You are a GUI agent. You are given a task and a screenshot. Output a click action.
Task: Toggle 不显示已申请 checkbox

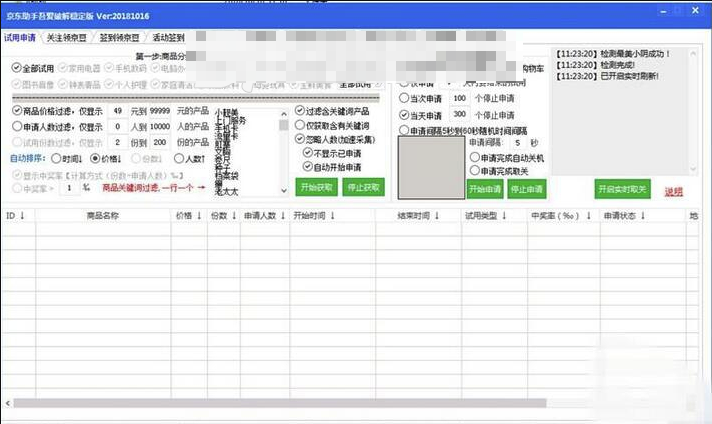pyautogui.click(x=332, y=153)
